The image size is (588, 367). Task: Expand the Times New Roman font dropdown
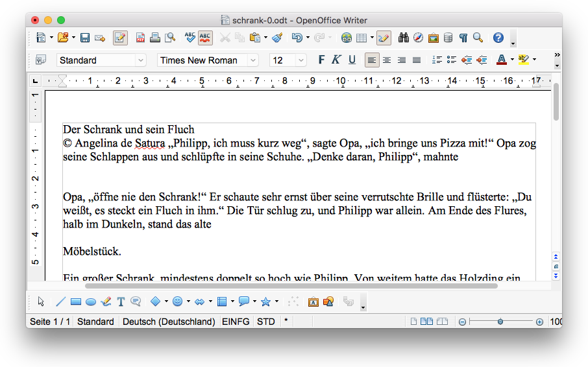(253, 60)
